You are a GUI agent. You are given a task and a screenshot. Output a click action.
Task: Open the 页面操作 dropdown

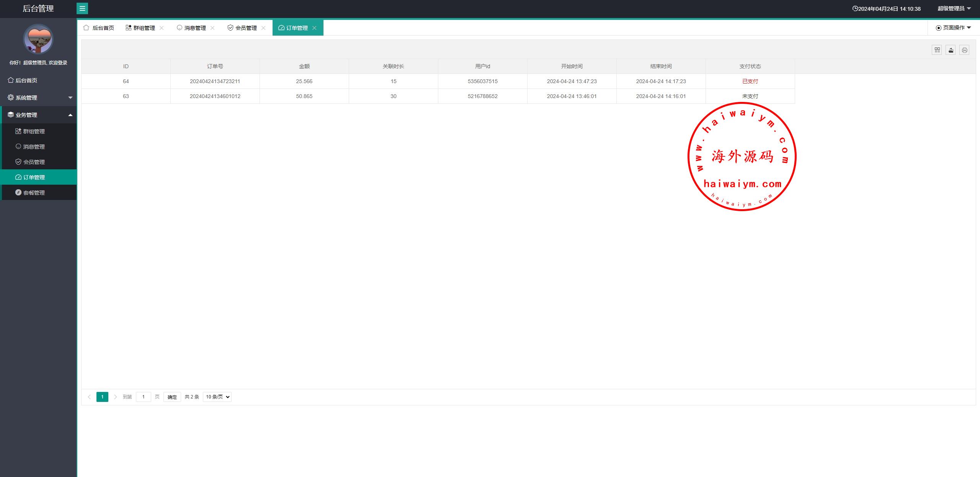click(953, 28)
